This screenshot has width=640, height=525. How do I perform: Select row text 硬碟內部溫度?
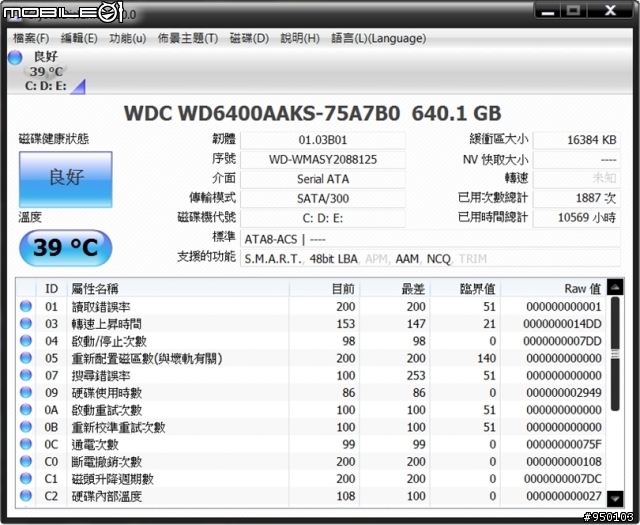(107, 496)
